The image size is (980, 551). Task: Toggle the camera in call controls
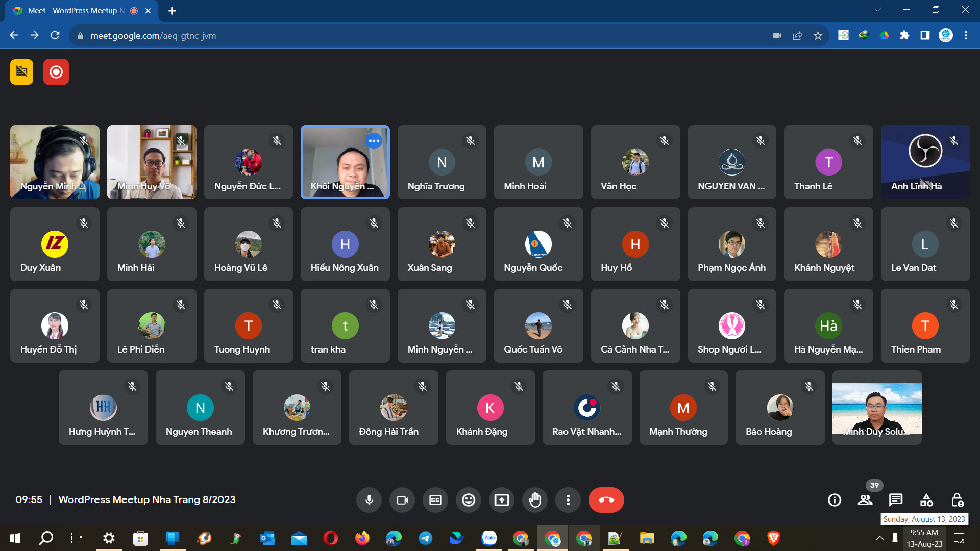[402, 500]
